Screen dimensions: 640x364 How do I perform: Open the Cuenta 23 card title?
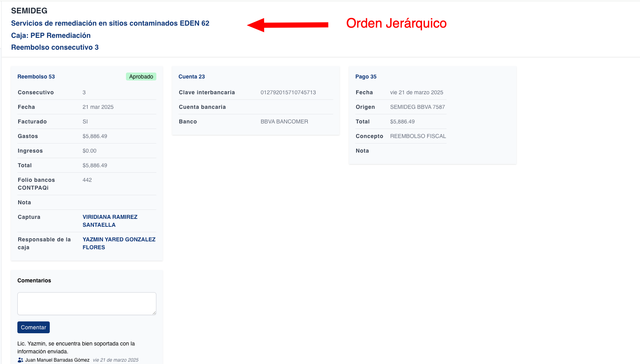click(191, 77)
